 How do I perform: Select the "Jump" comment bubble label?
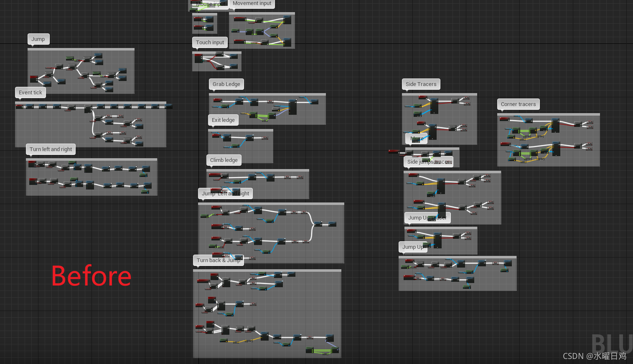click(x=38, y=39)
